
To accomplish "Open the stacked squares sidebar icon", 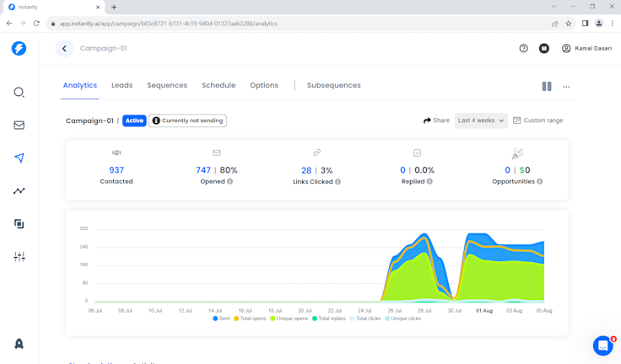I will [x=19, y=223].
